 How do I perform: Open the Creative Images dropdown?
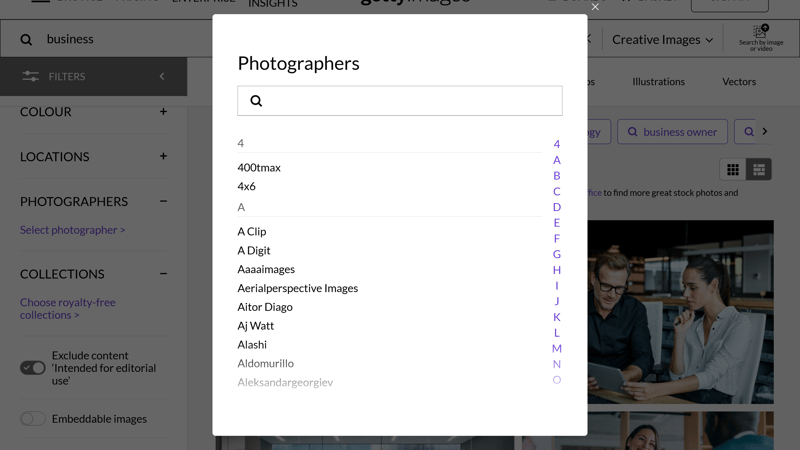[x=662, y=39]
